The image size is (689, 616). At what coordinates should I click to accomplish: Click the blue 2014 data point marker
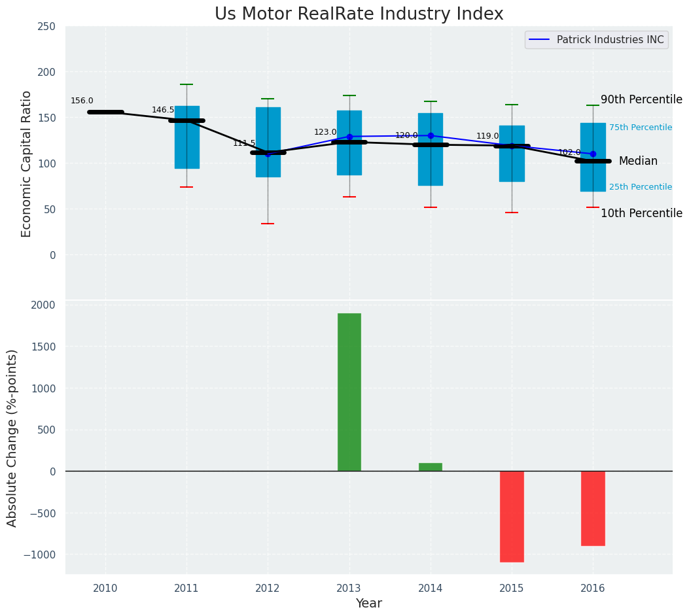431,136
